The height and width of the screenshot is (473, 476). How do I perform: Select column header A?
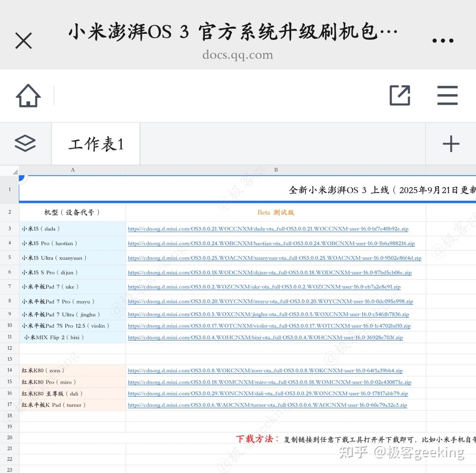click(x=72, y=170)
